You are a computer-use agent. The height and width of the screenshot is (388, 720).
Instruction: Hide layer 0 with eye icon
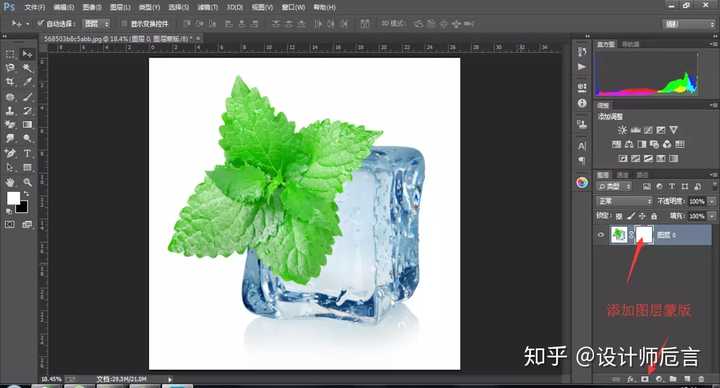coord(601,235)
